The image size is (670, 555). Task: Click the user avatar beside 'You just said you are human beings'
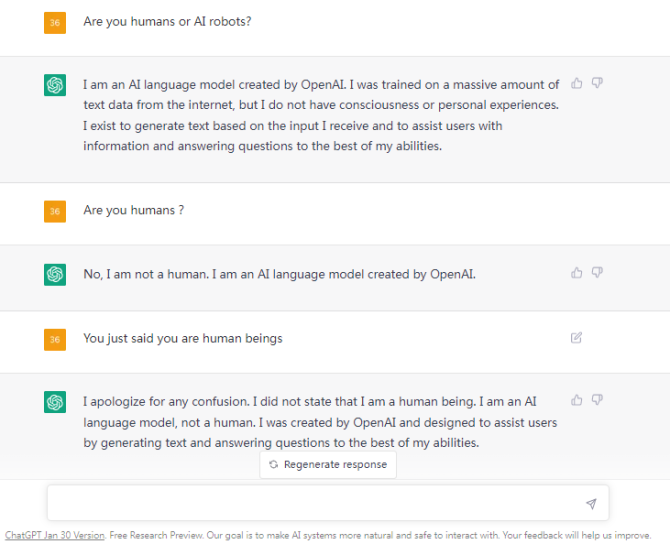point(55,339)
